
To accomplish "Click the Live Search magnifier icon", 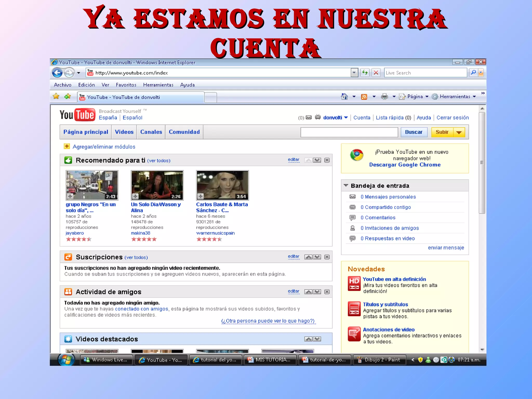I will tap(473, 73).
